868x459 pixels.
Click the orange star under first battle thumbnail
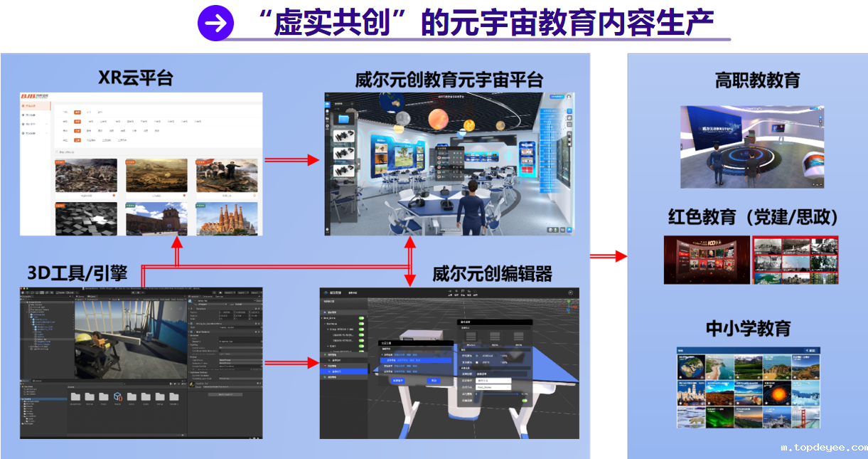coord(113,194)
